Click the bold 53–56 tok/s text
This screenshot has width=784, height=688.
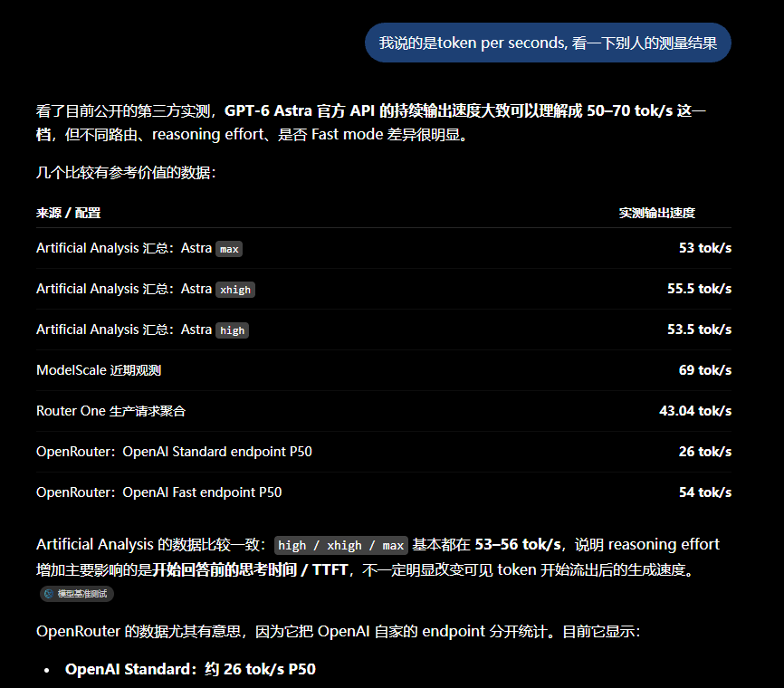pyautogui.click(x=518, y=544)
